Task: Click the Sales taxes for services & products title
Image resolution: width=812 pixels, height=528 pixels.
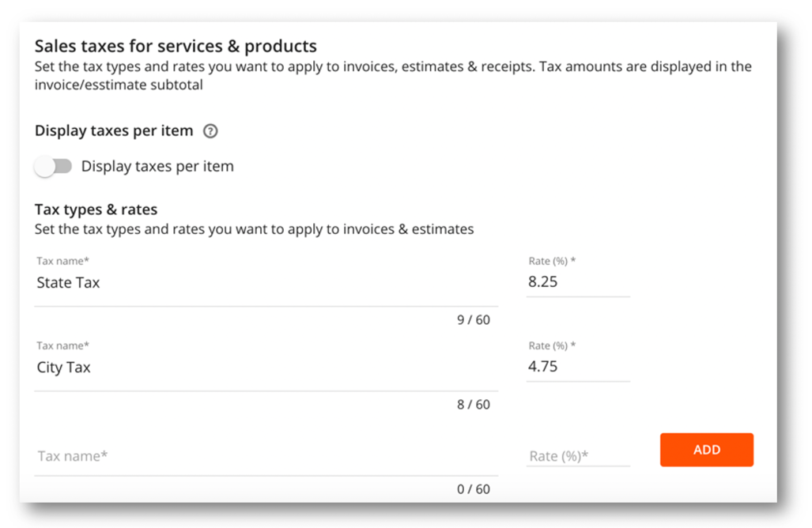Action: pyautogui.click(x=175, y=46)
